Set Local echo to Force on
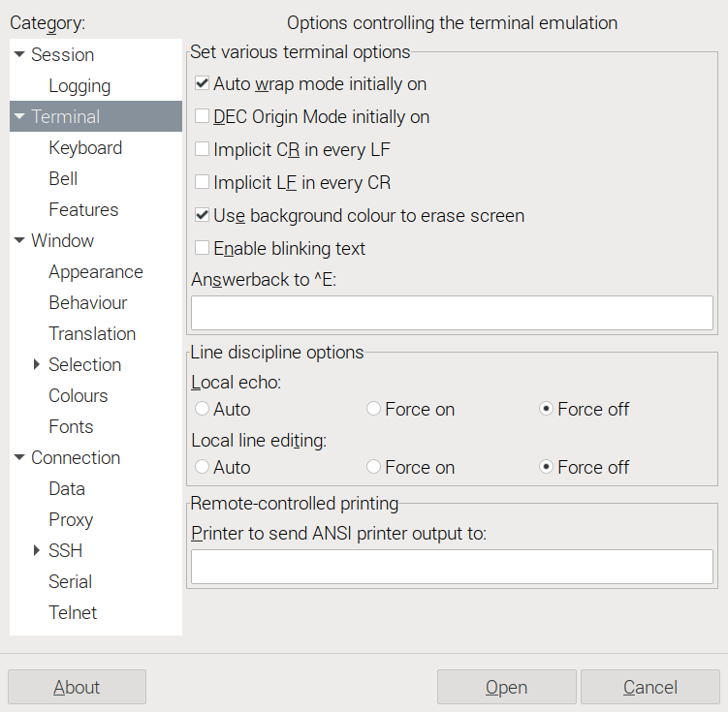Screen dimensions: 728x712 374,409
